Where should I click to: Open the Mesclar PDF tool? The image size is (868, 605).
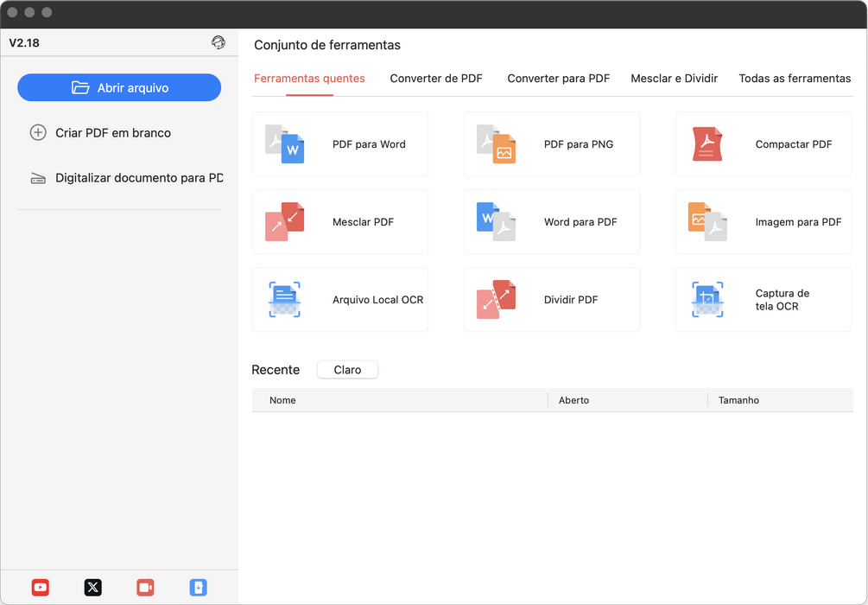click(x=340, y=221)
